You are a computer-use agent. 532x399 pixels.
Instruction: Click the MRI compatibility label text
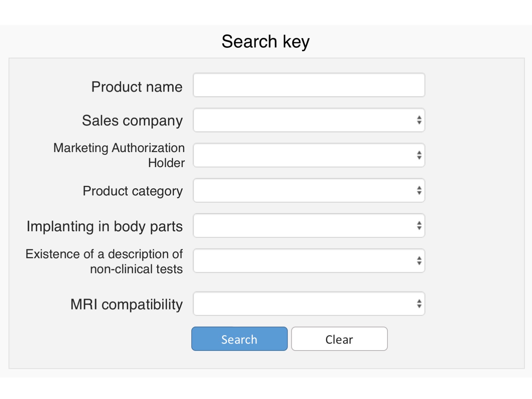click(126, 304)
